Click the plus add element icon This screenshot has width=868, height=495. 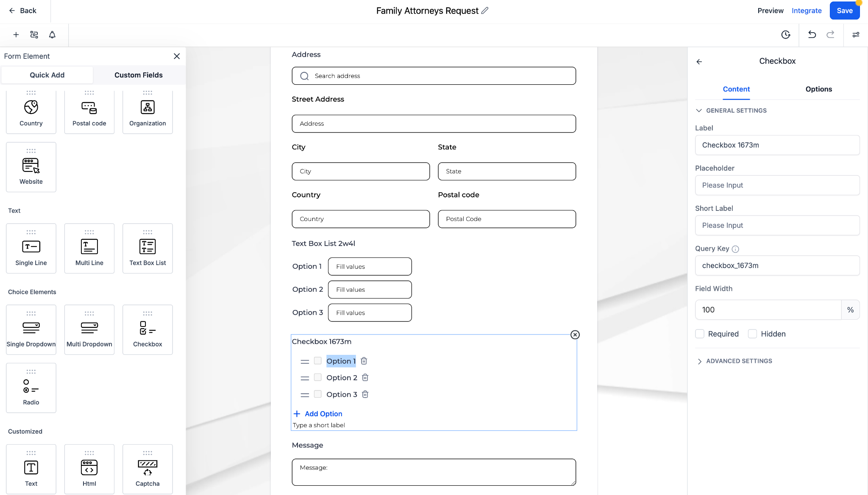[x=16, y=35]
